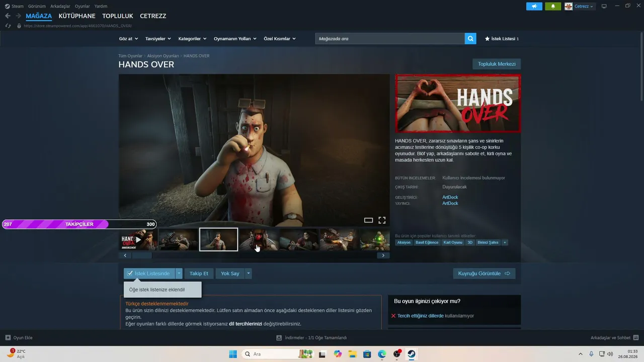Expand the Tavsiyeler dropdown

point(158,39)
